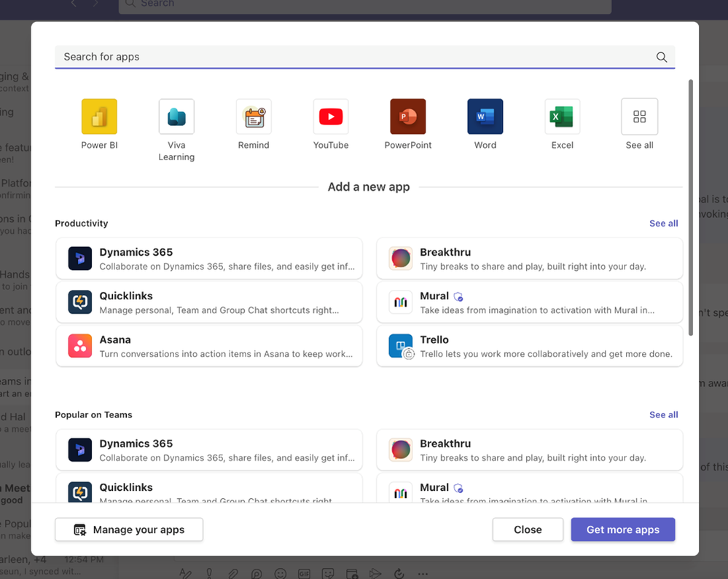The image size is (728, 579).
Task: Click the Dynamics 365 icon under Productivity
Action: pos(80,259)
